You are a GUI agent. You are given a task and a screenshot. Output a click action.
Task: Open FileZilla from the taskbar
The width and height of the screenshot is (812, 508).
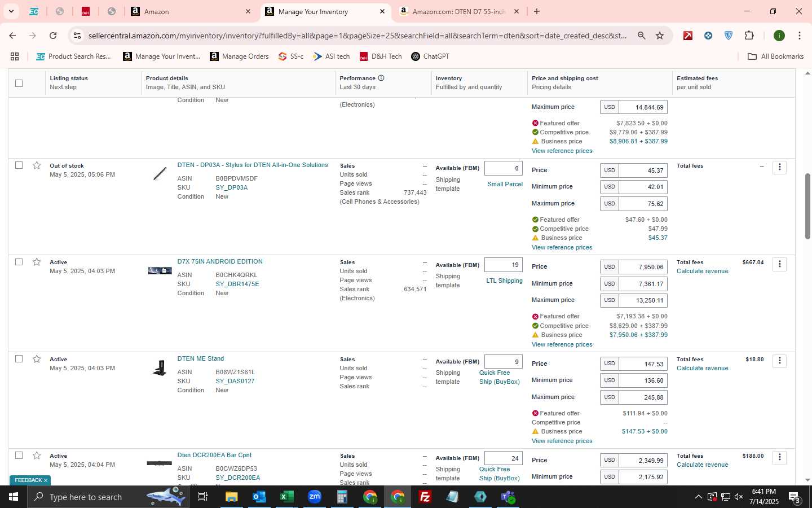425,497
